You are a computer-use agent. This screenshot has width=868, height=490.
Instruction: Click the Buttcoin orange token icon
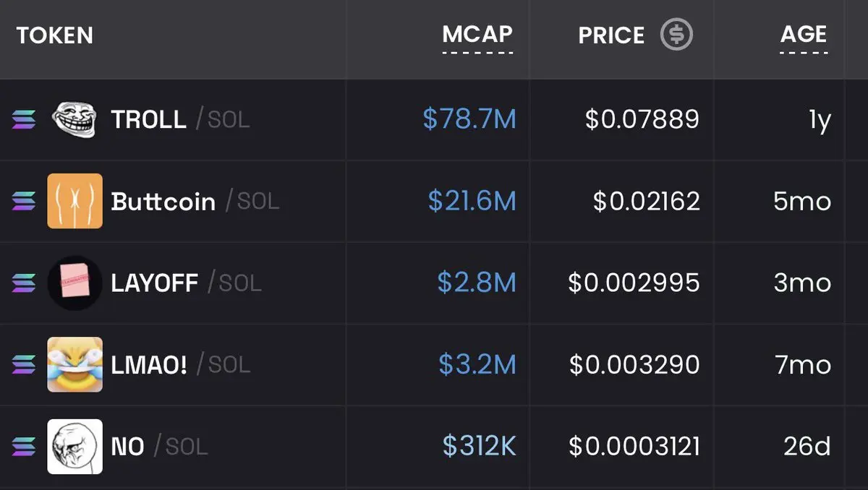(75, 201)
